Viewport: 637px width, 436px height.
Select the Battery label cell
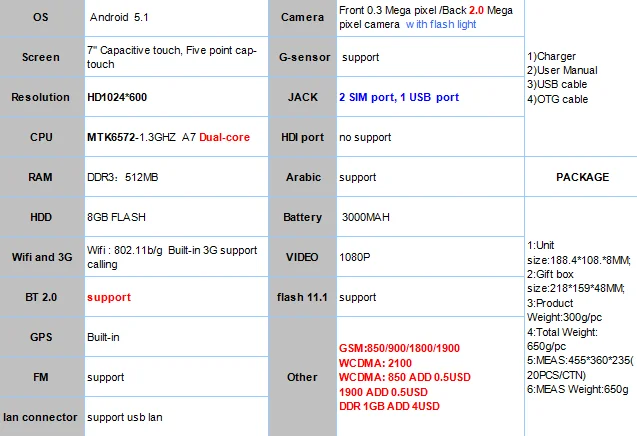[303, 217]
